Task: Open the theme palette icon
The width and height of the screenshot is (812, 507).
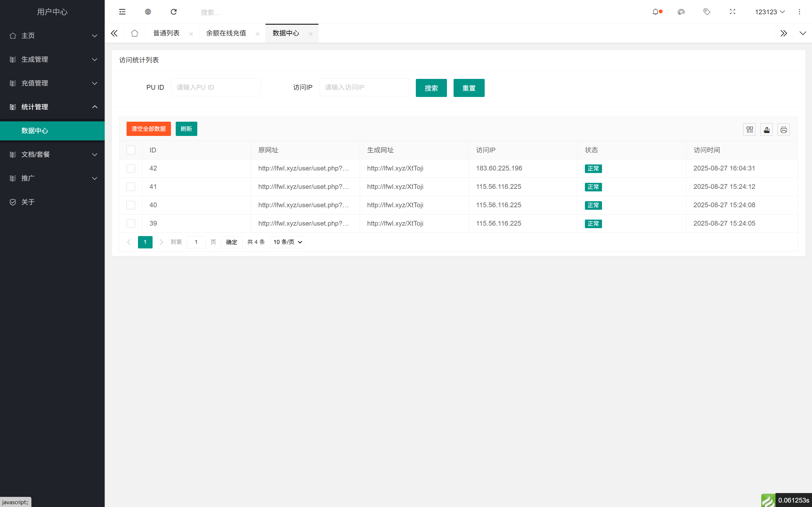Action: [x=681, y=12]
